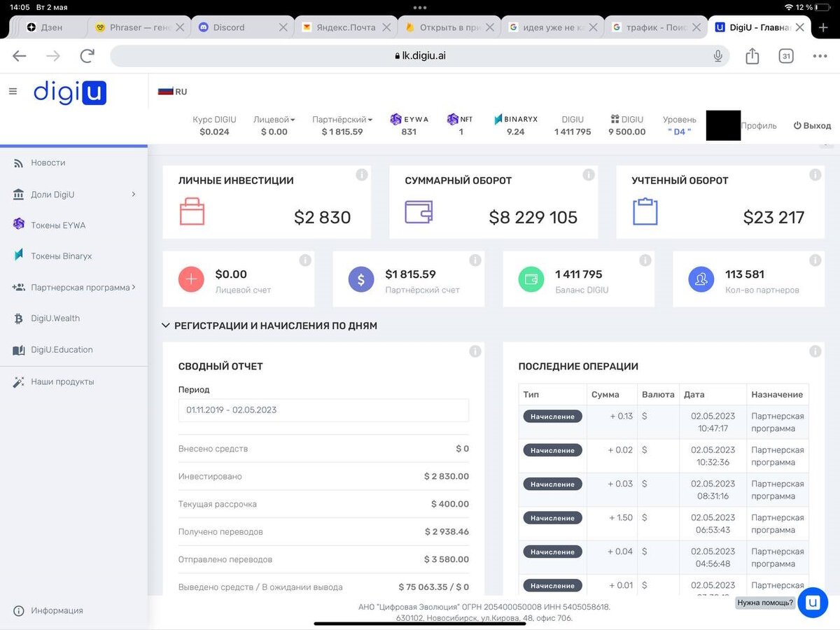Open the browser share icon
840x630 pixels.
pyautogui.click(x=752, y=56)
